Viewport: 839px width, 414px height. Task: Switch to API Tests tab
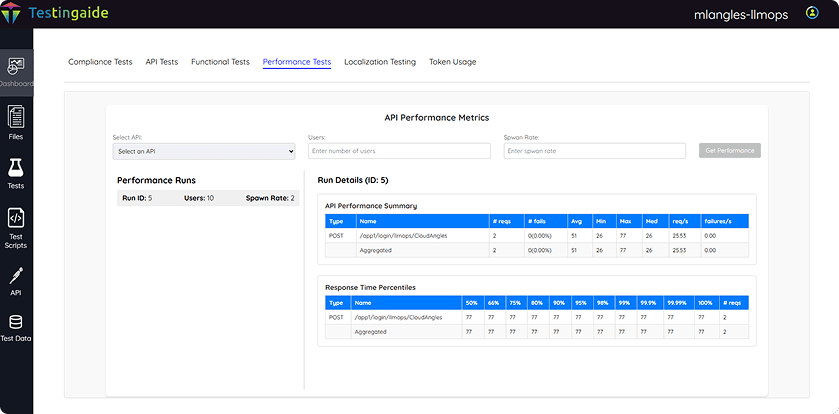162,62
